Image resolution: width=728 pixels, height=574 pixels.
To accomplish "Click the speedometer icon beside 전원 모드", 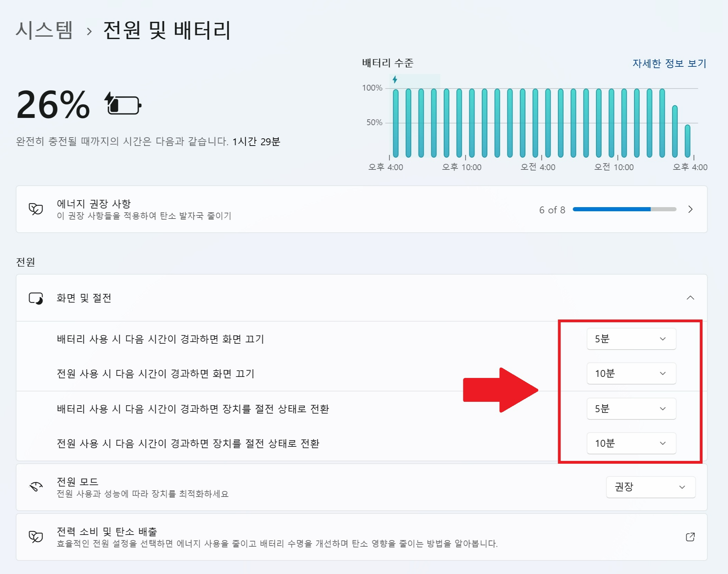I will tap(35, 486).
